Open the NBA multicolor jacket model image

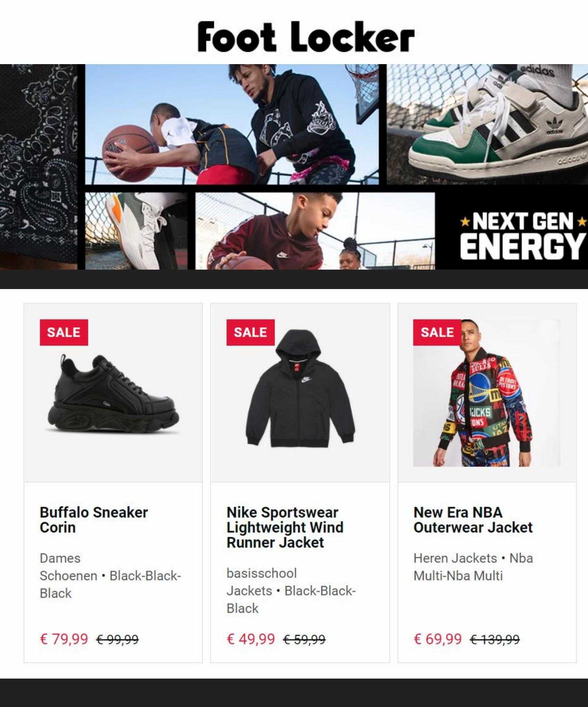pyautogui.click(x=487, y=393)
